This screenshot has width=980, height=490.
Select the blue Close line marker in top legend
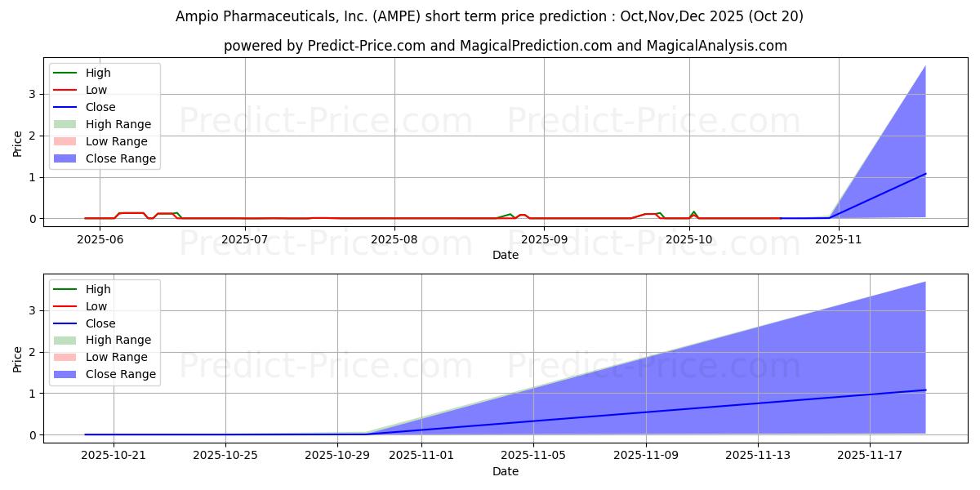coord(66,107)
